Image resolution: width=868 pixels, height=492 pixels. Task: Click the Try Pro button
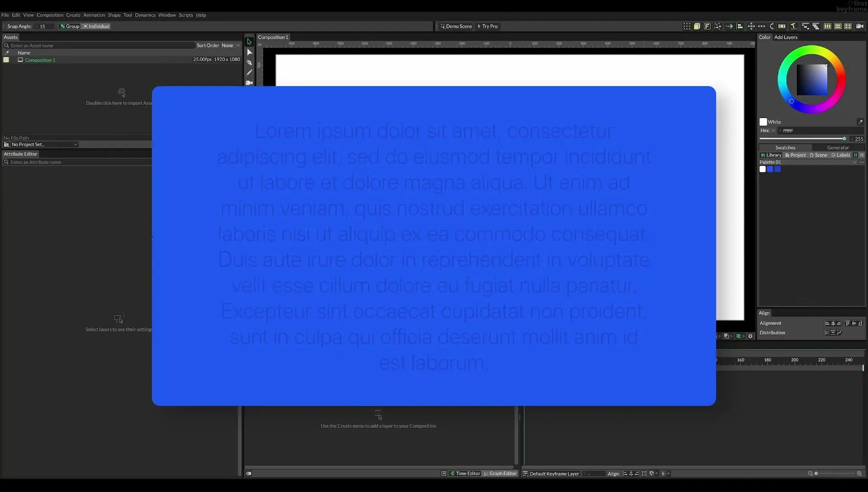coord(487,26)
